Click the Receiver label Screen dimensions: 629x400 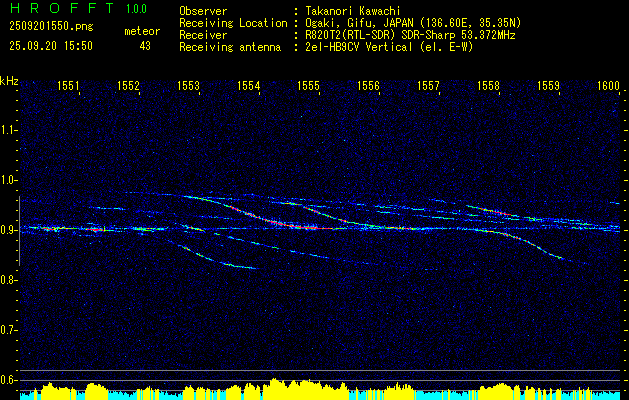click(203, 35)
